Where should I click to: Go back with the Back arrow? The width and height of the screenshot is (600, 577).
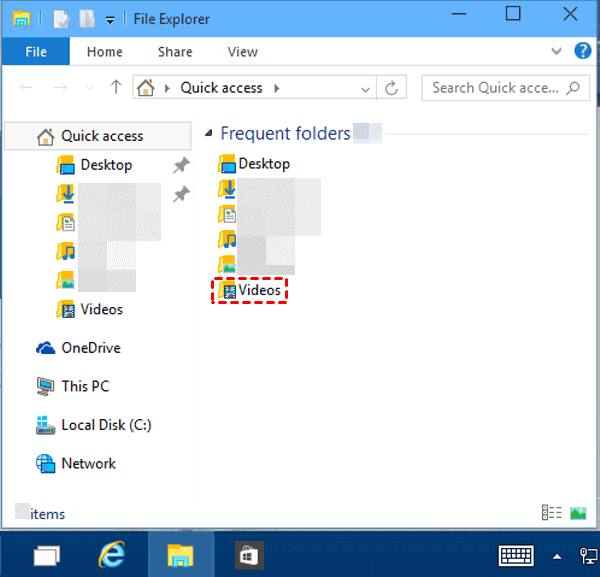pyautogui.click(x=26, y=88)
